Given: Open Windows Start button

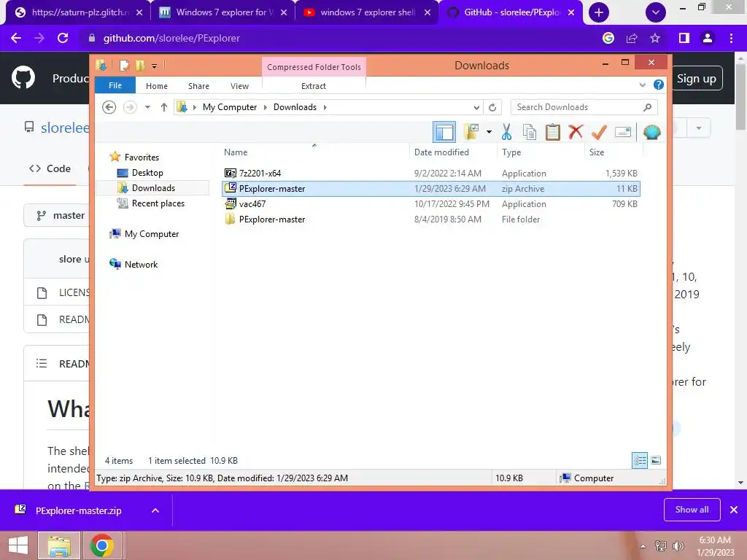Looking at the screenshot, I should click(18, 545).
